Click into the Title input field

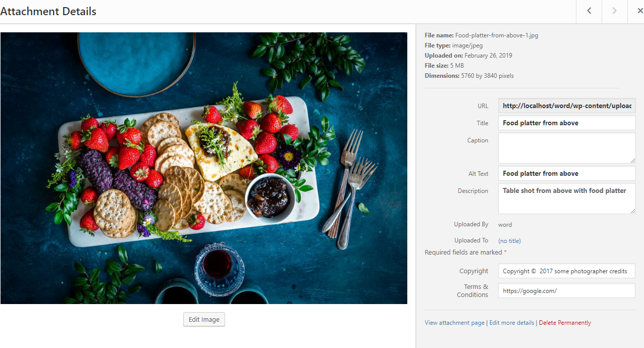(x=567, y=123)
